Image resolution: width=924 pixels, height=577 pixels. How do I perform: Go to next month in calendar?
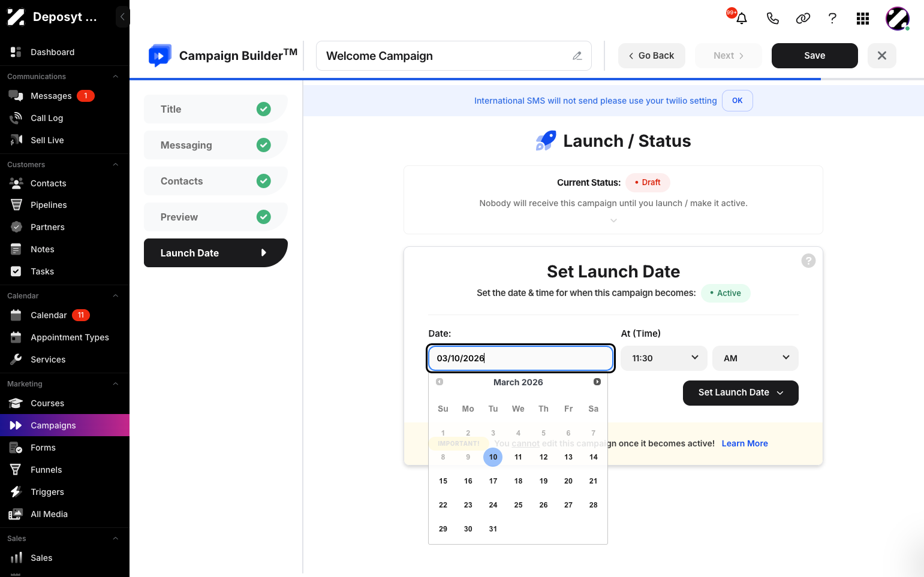(x=597, y=382)
